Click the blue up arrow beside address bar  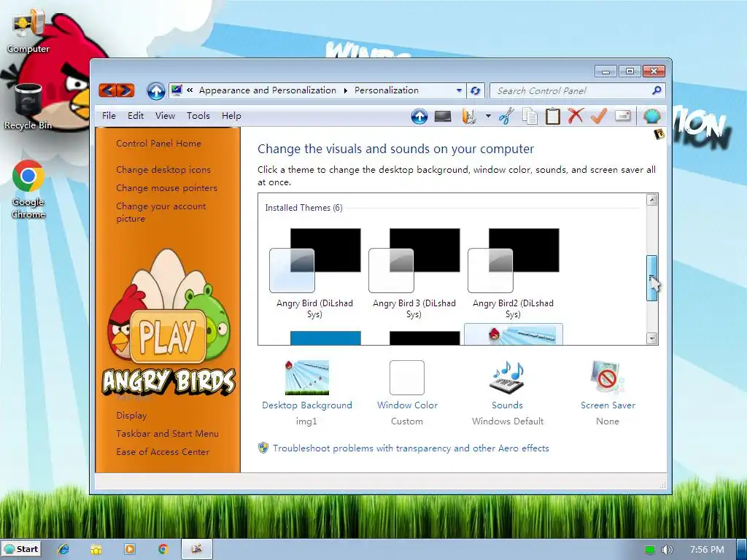(x=156, y=90)
